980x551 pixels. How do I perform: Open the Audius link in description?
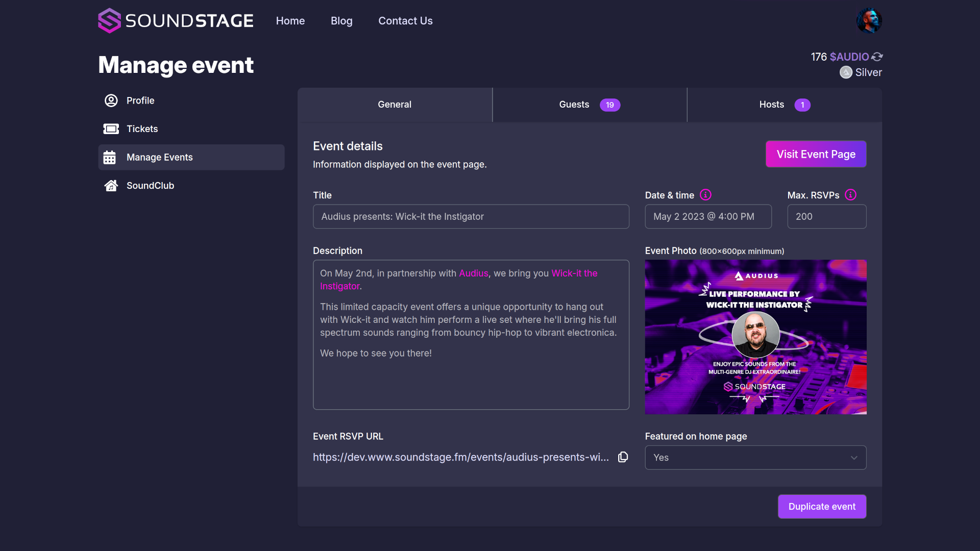pyautogui.click(x=473, y=273)
